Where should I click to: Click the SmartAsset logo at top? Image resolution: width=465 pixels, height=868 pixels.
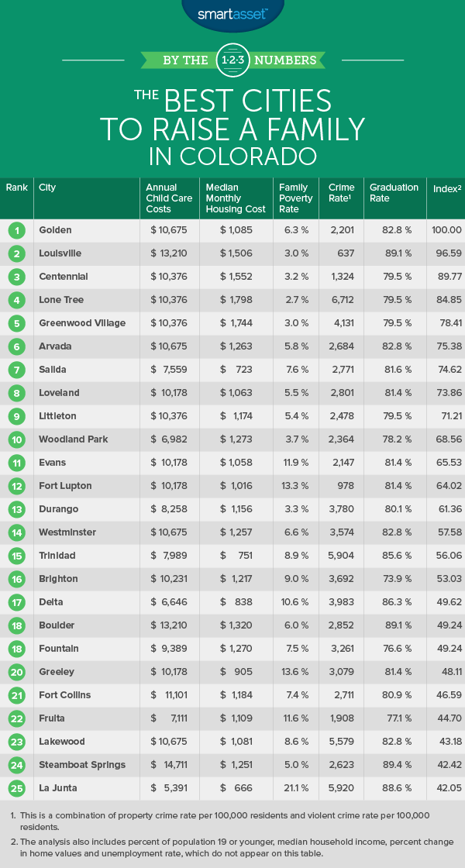[232, 13]
